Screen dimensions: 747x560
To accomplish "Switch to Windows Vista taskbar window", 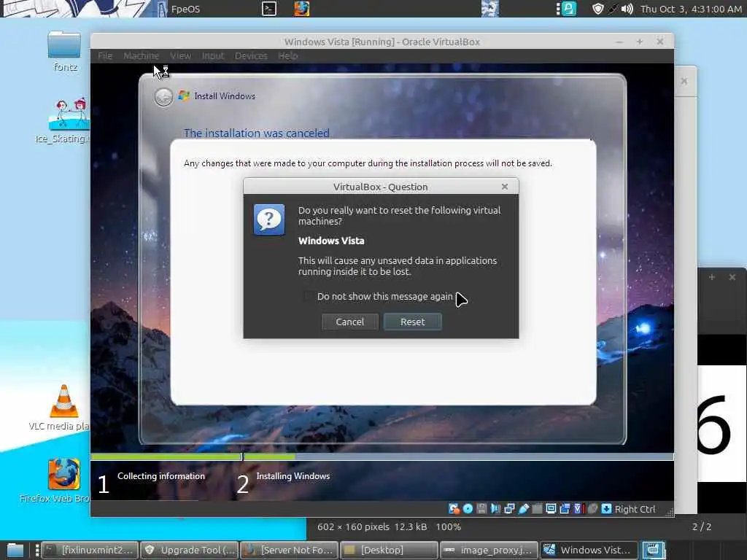I will [589, 550].
